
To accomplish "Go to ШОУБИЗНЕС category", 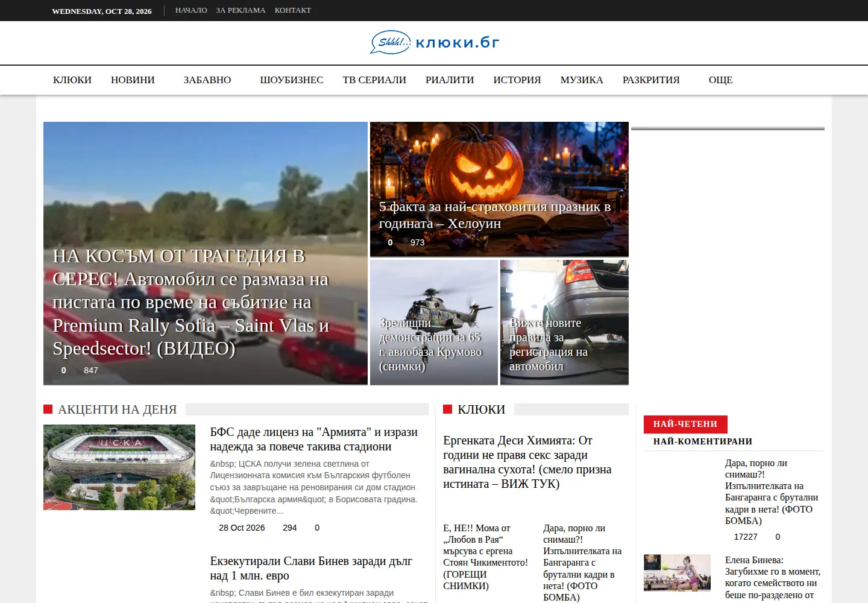I will (292, 80).
